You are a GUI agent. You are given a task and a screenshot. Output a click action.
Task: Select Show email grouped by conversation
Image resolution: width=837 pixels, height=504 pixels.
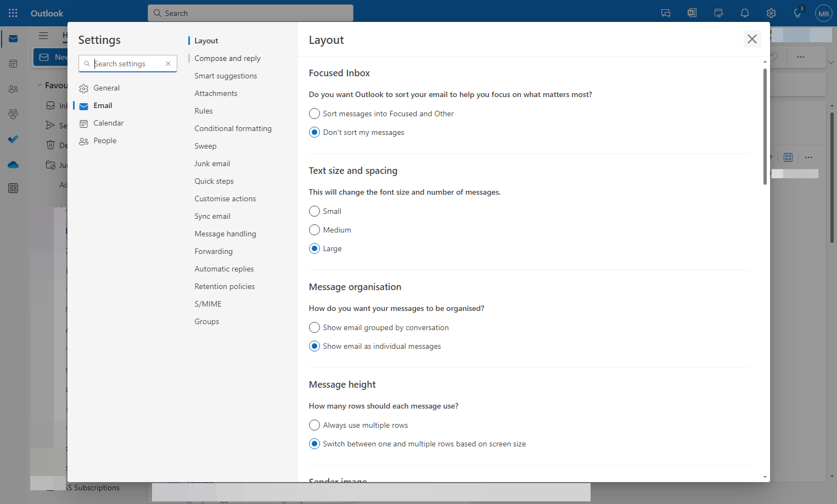click(379, 327)
